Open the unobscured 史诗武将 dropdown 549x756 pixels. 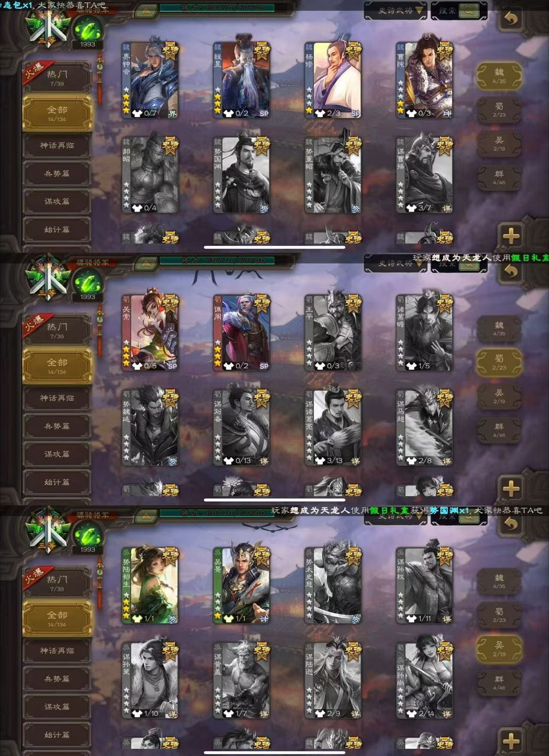(x=395, y=10)
